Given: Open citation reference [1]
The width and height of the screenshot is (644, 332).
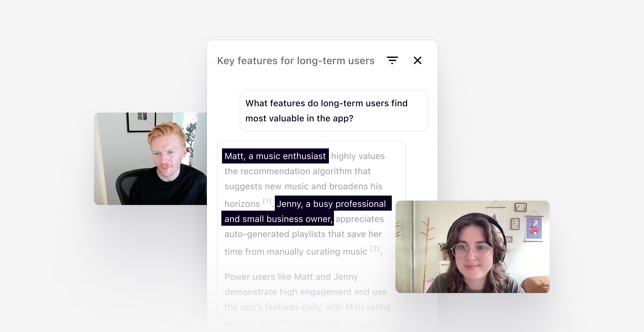Looking at the screenshot, I should (267, 201).
